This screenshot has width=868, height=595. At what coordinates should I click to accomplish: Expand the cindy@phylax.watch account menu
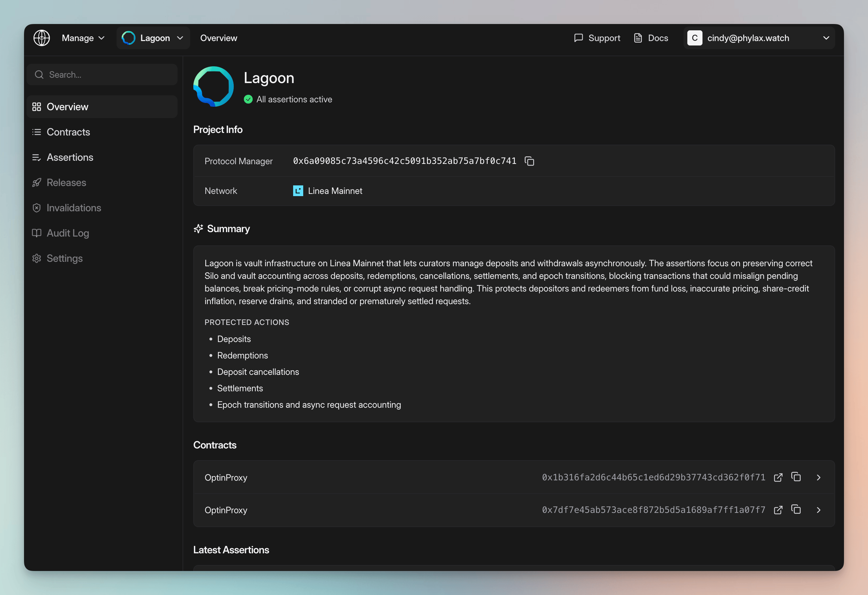(x=759, y=38)
